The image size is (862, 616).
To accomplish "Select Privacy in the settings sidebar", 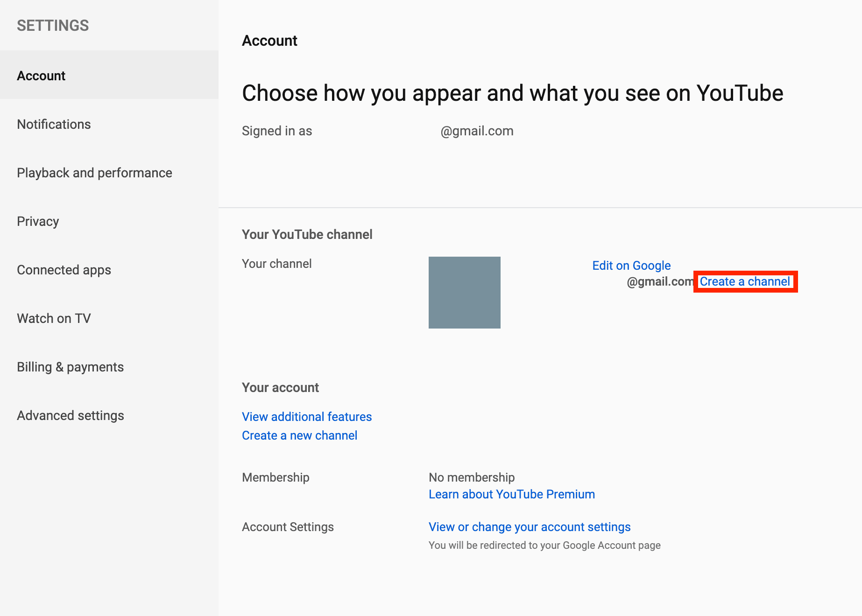I will 38,221.
